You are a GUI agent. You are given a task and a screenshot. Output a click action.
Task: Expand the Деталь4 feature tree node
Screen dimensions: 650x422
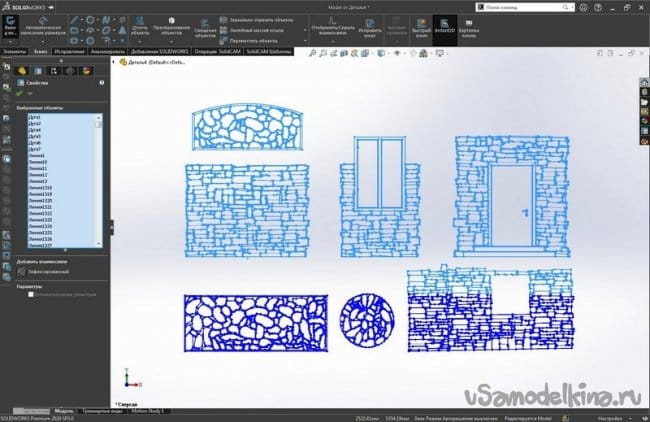(121, 61)
